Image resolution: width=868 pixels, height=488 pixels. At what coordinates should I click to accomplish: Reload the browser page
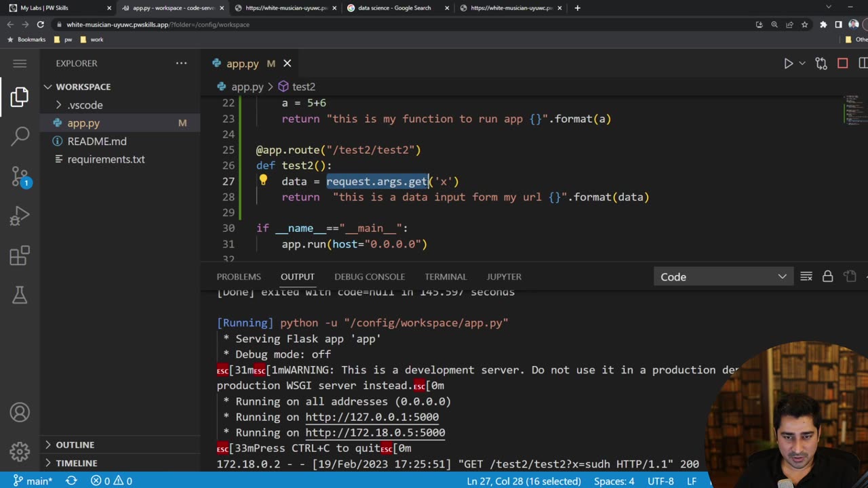tap(40, 24)
